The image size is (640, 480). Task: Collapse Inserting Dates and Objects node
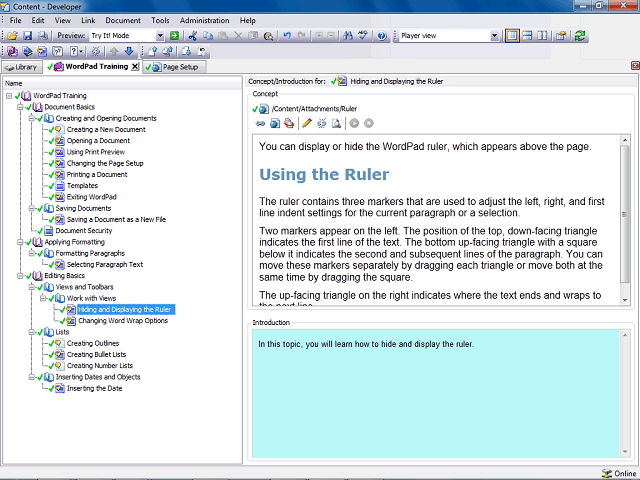pyautogui.click(x=31, y=377)
